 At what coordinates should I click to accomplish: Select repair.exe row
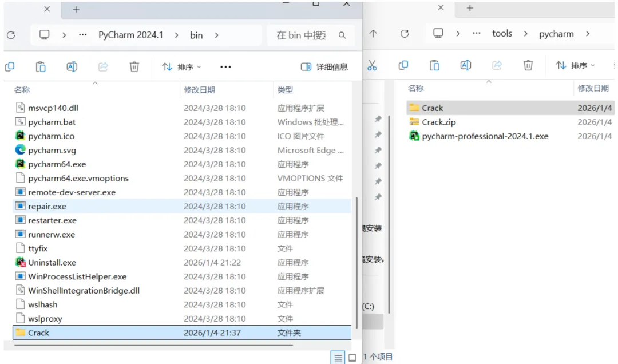(x=182, y=206)
